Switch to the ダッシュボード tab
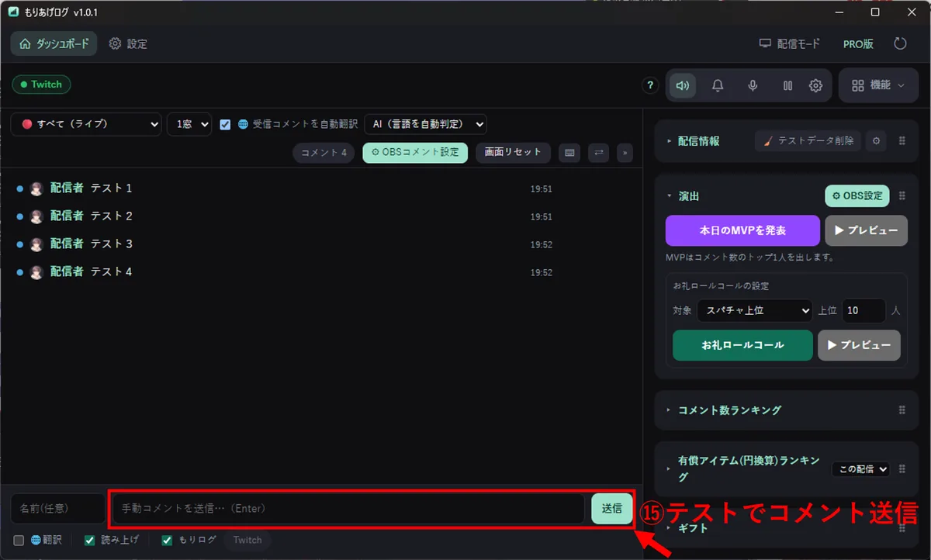This screenshot has height=560, width=931. 54,43
